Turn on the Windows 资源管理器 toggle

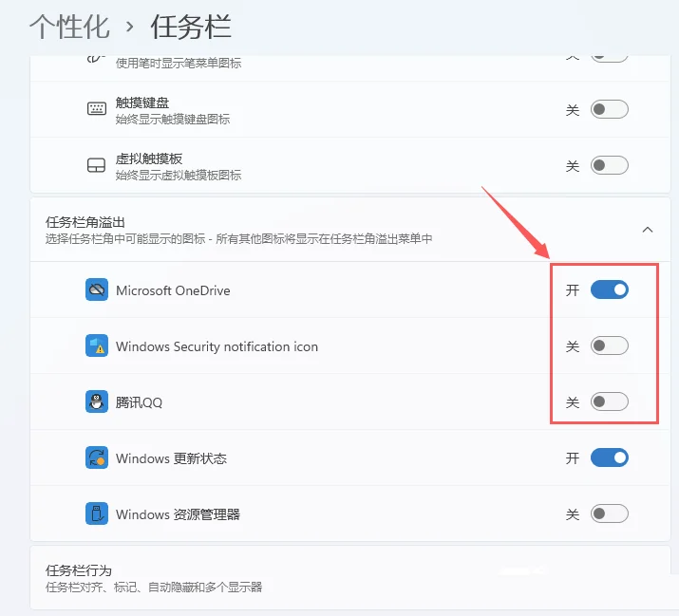tap(609, 514)
